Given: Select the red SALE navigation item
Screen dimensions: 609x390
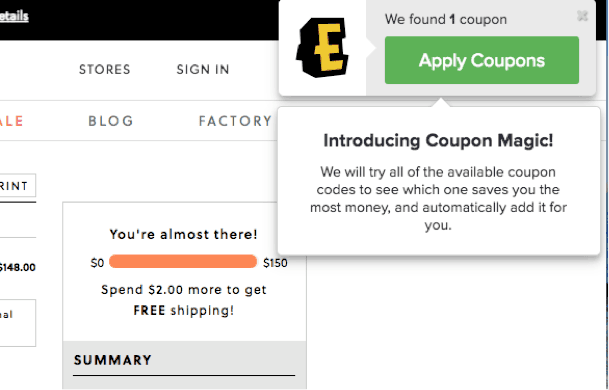Looking at the screenshot, I should click(x=12, y=121).
